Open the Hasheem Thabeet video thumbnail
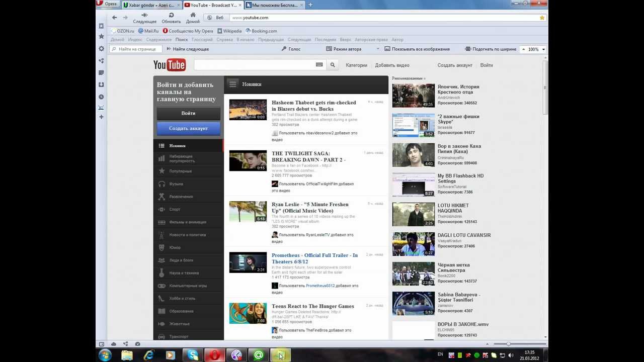Viewport: 644px width, 362px height. [x=248, y=110]
